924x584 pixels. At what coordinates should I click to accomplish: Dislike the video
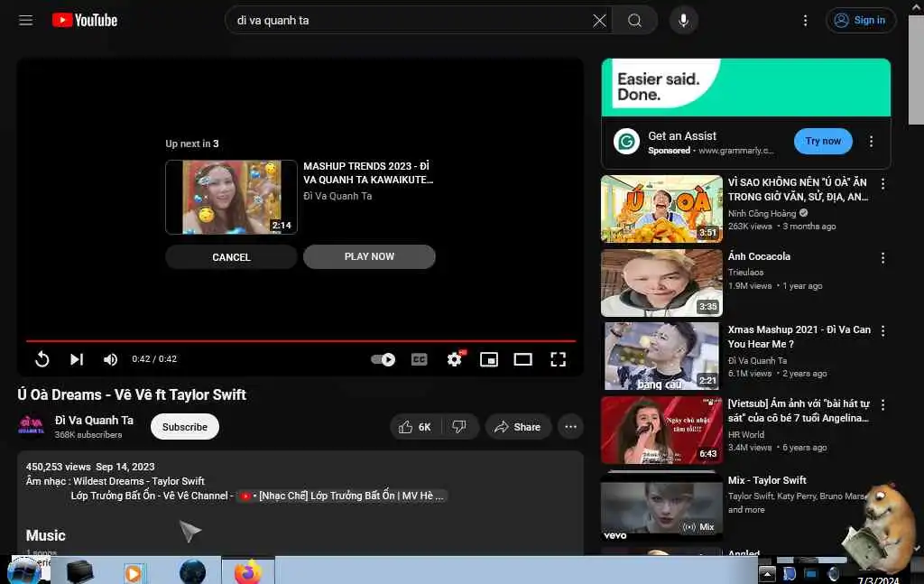click(459, 427)
